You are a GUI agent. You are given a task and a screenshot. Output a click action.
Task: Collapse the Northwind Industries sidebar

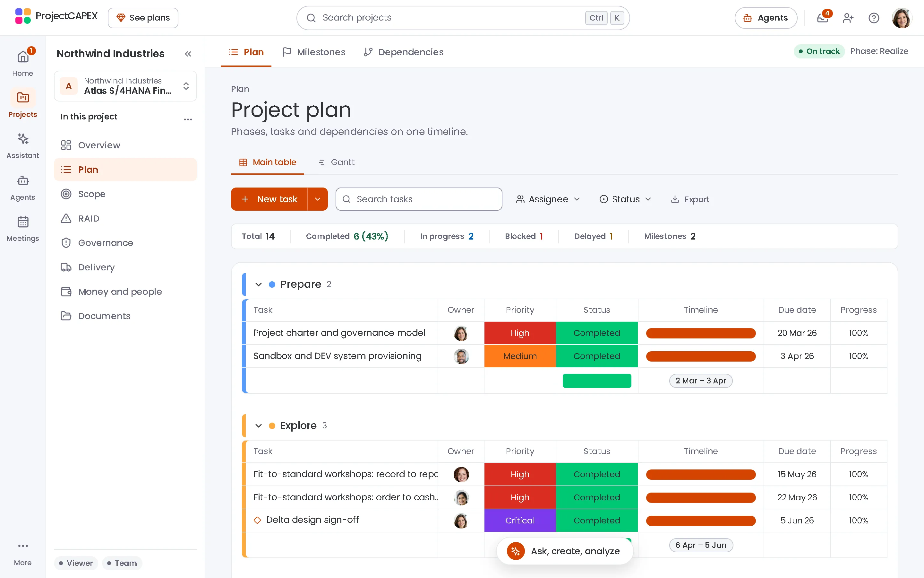(188, 54)
